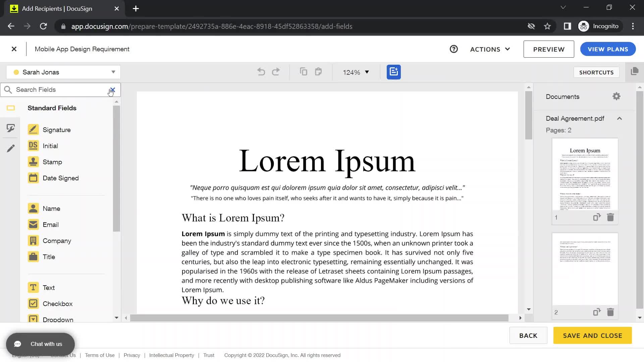Image resolution: width=644 pixels, height=362 pixels.
Task: Select the Date Signed field tool
Action: pos(61,178)
